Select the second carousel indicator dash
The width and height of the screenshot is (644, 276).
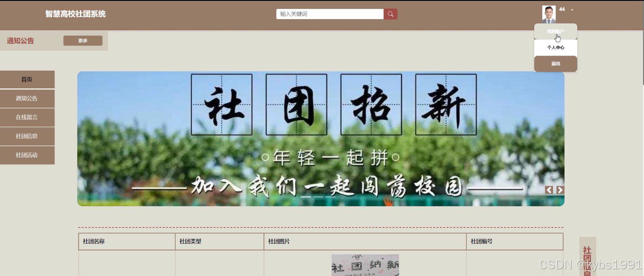click(318, 197)
